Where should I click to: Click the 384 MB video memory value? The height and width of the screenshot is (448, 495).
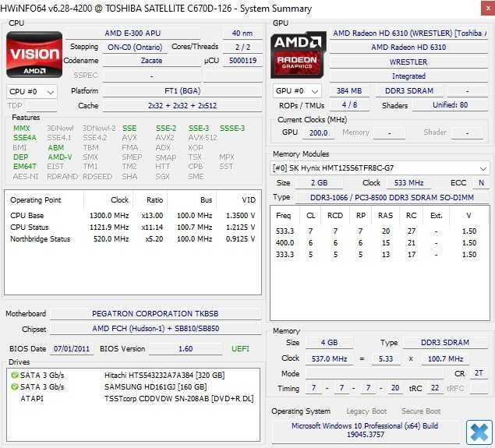[x=349, y=91]
